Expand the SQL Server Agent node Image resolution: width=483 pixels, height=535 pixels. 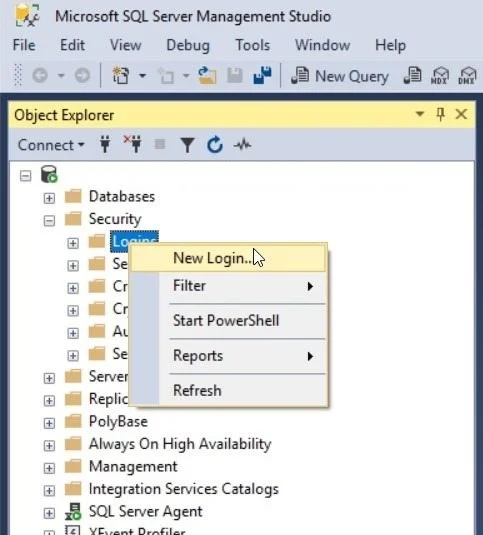point(49,513)
